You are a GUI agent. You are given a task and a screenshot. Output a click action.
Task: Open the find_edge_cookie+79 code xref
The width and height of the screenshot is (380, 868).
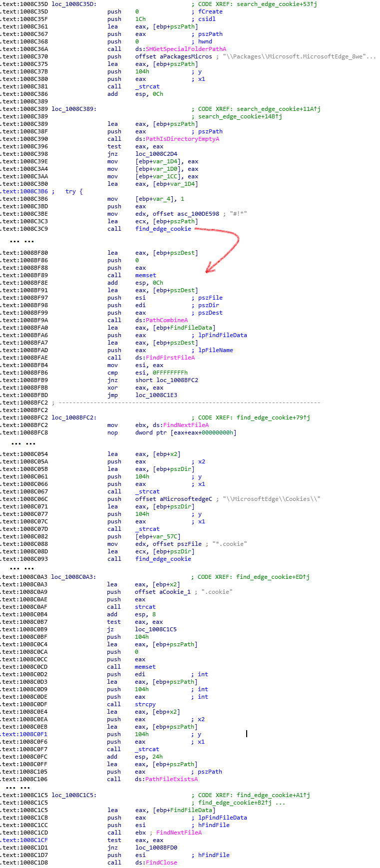coord(273,418)
